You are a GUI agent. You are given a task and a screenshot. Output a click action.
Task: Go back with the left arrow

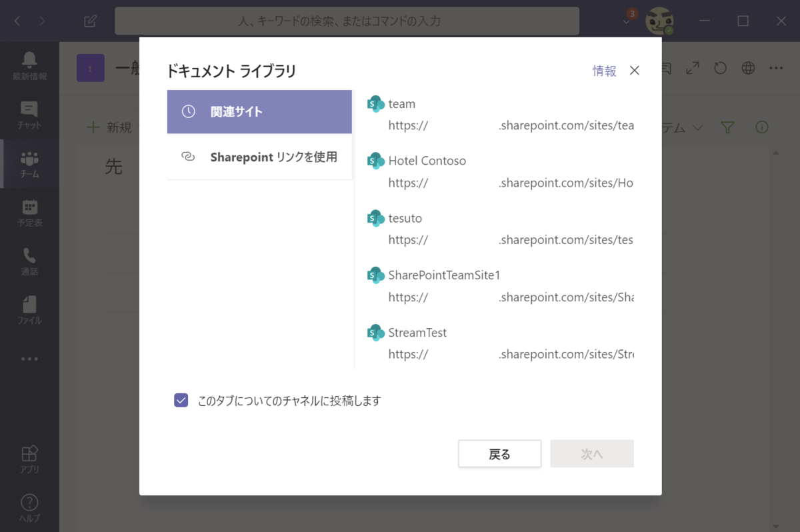[x=17, y=21]
